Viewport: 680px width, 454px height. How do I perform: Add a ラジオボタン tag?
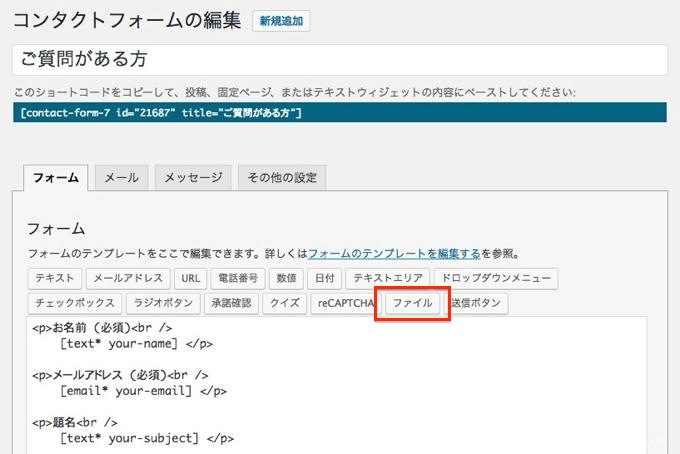[x=161, y=303]
